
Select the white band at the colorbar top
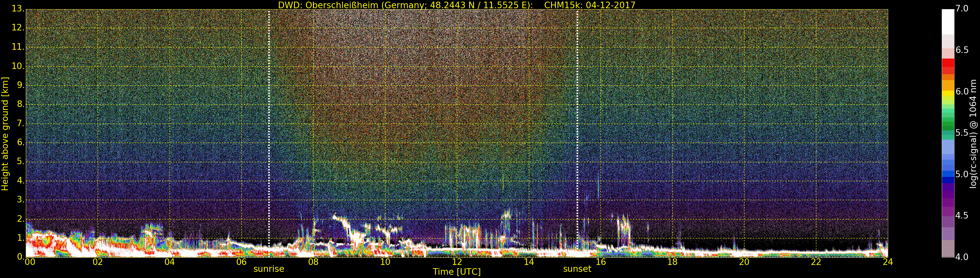[948, 21]
